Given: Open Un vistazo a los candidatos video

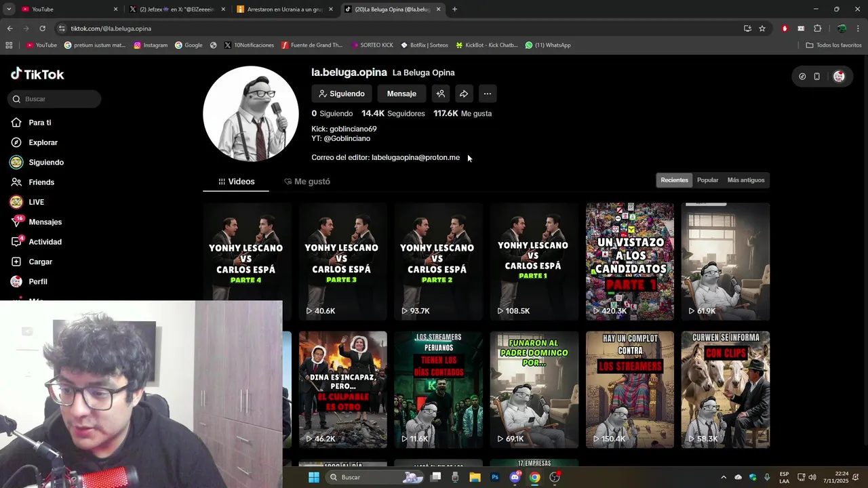Looking at the screenshot, I should click(630, 262).
